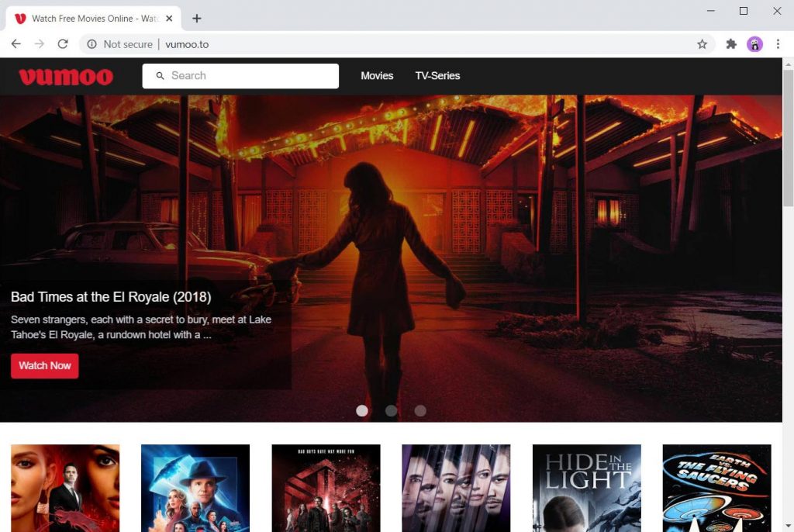Click the magnifier icon in the search box

click(x=160, y=75)
